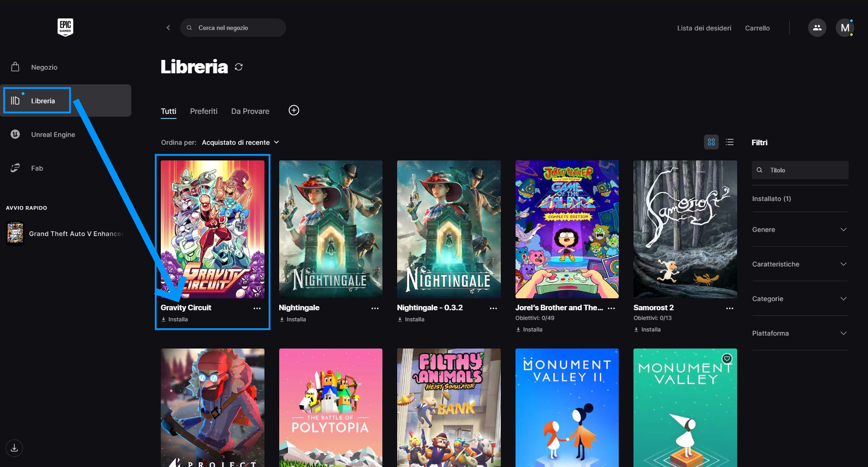The height and width of the screenshot is (467, 868).
Task: Go back using the back arrow
Action: click(168, 28)
